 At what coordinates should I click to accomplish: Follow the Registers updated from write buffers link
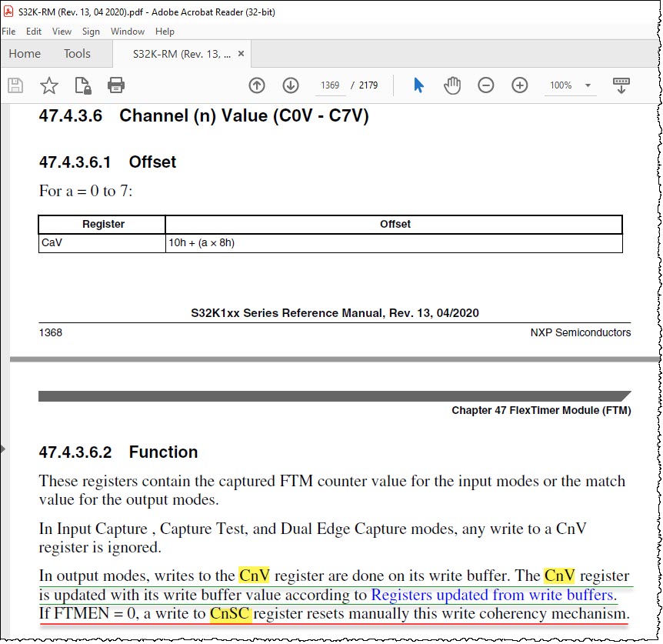pos(492,595)
